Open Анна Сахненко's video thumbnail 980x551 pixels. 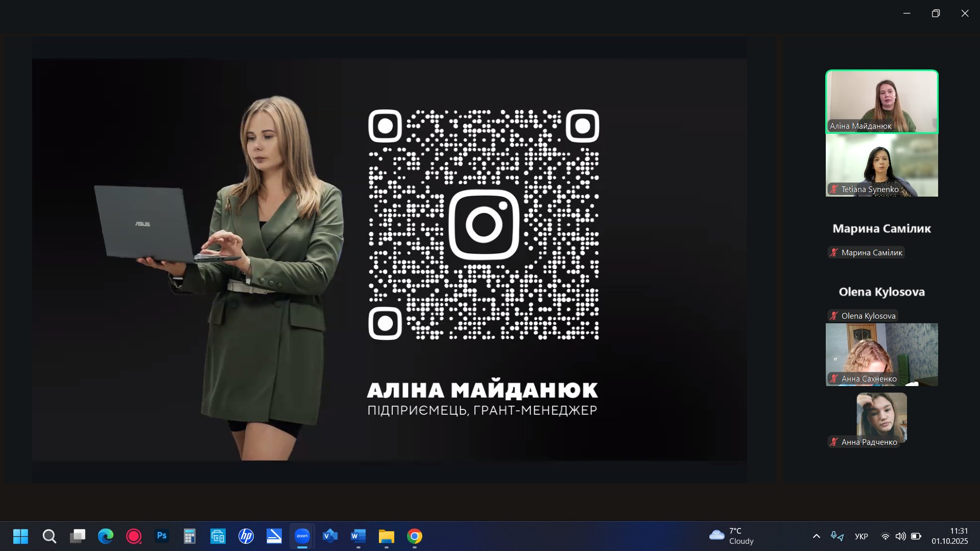click(881, 354)
